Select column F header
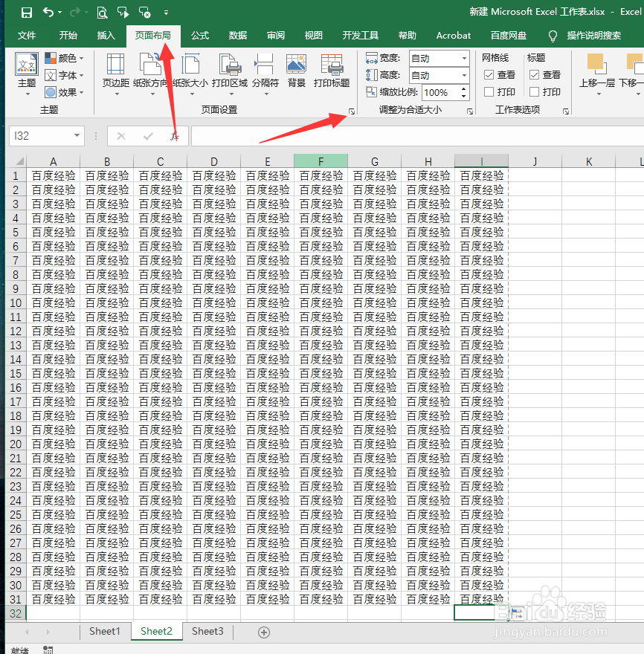644x654 pixels. click(x=321, y=161)
